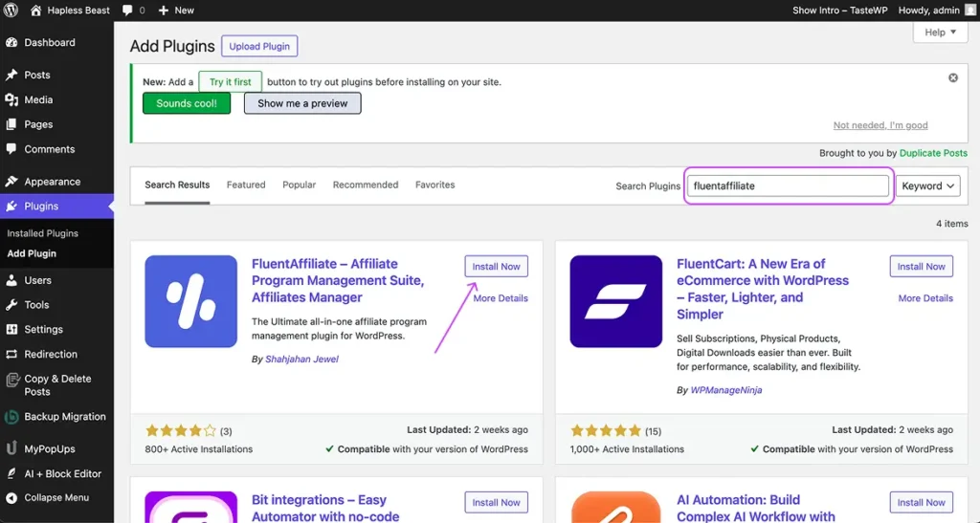This screenshot has height=523, width=980.
Task: Click the admin avatar in top bar
Action: [x=970, y=10]
